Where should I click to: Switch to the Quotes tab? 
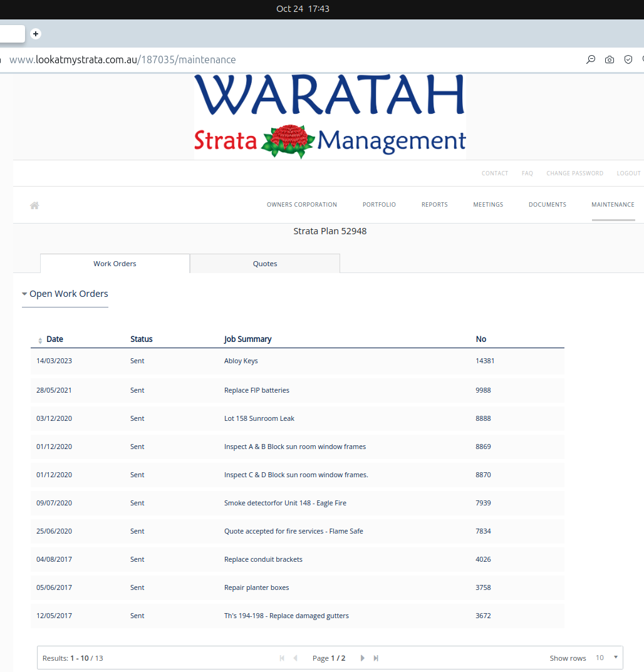coord(264,264)
